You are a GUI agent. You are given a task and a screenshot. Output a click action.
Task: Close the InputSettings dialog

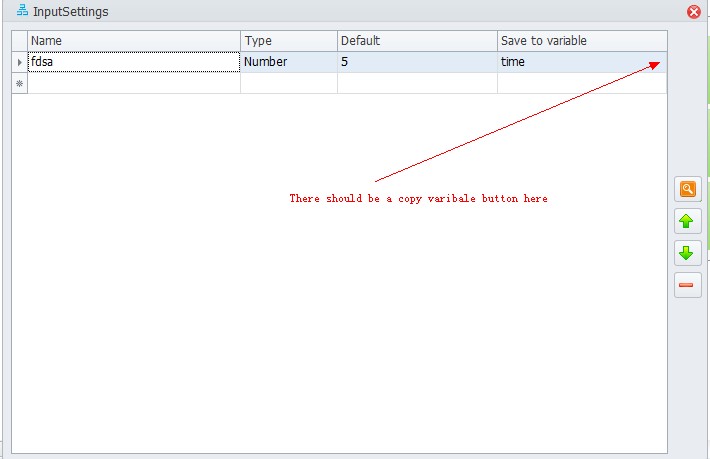tap(694, 11)
